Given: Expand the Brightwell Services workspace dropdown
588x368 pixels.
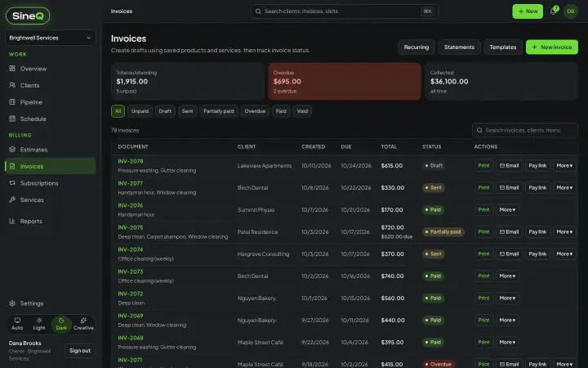Looking at the screenshot, I should tap(51, 38).
